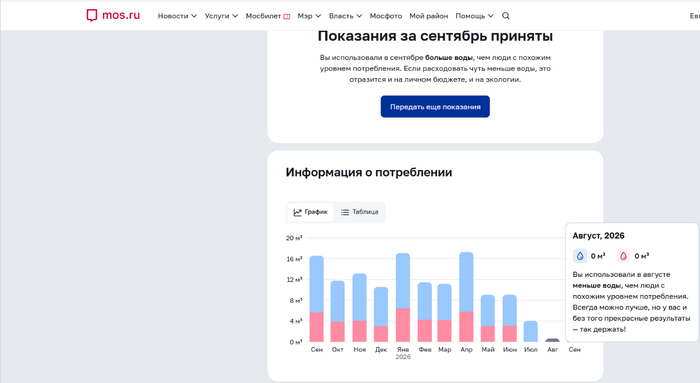700x383 pixels.
Task: Select the Сен bar at the chart start
Action: [x=317, y=299]
